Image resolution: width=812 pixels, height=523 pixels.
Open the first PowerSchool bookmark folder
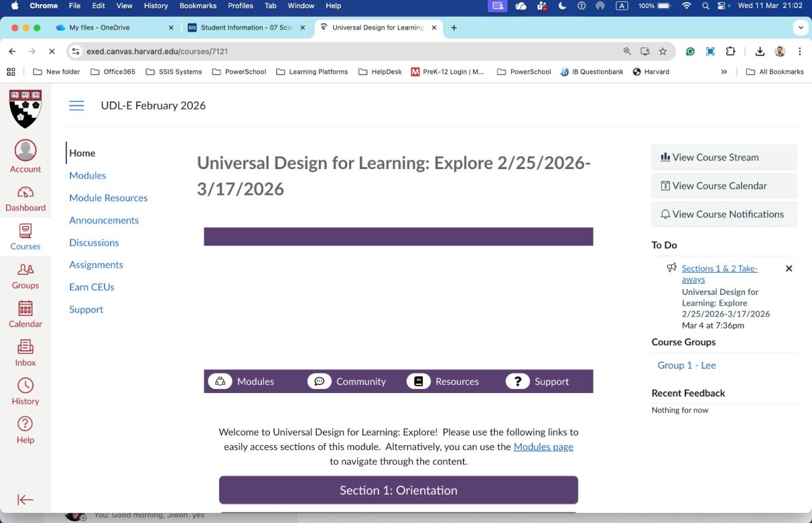point(238,72)
